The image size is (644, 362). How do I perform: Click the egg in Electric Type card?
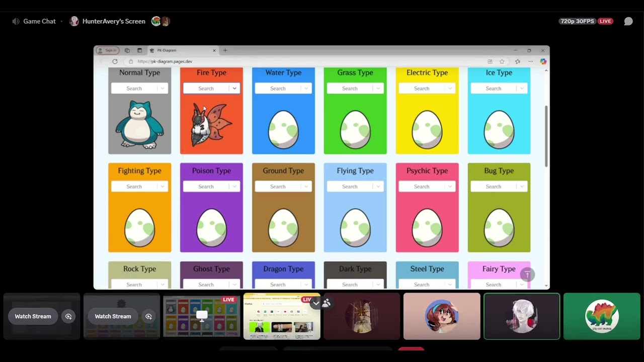pyautogui.click(x=427, y=130)
